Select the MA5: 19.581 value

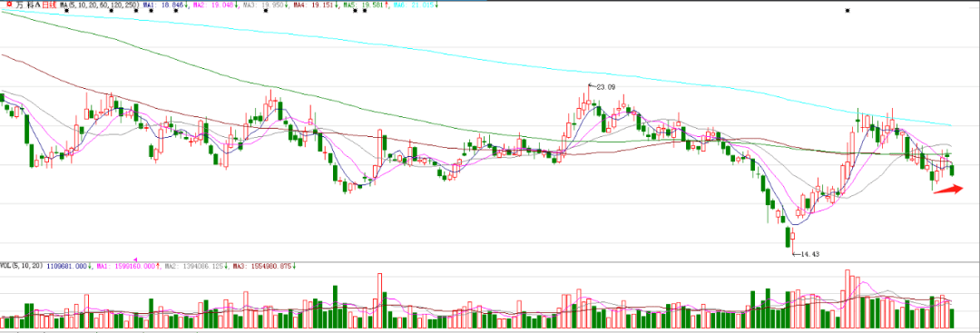(363, 5)
